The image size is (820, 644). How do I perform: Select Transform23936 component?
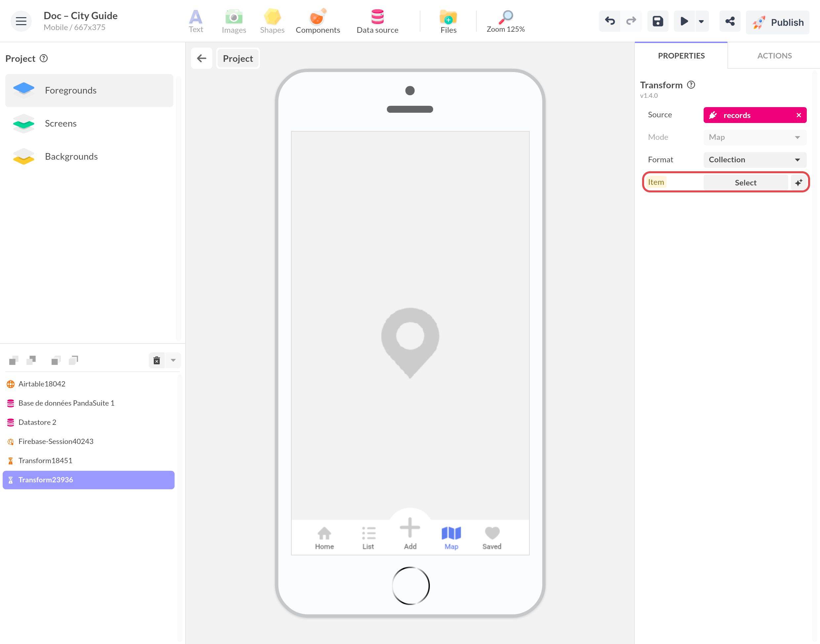click(89, 480)
